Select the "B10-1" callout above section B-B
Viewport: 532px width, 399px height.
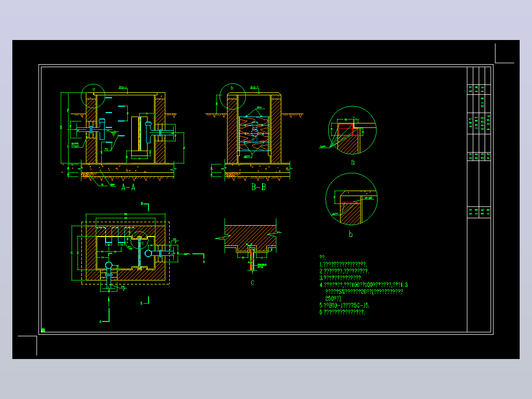tap(255, 87)
